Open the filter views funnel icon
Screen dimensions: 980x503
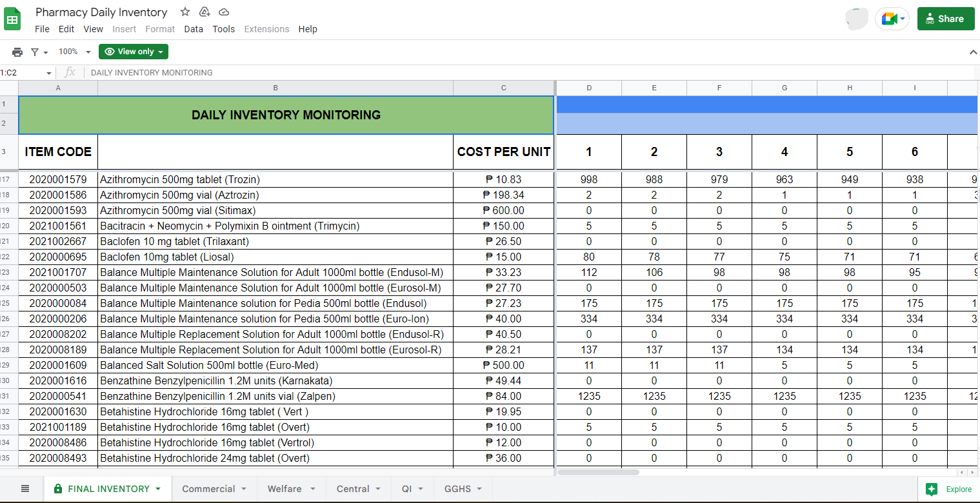pos(35,52)
